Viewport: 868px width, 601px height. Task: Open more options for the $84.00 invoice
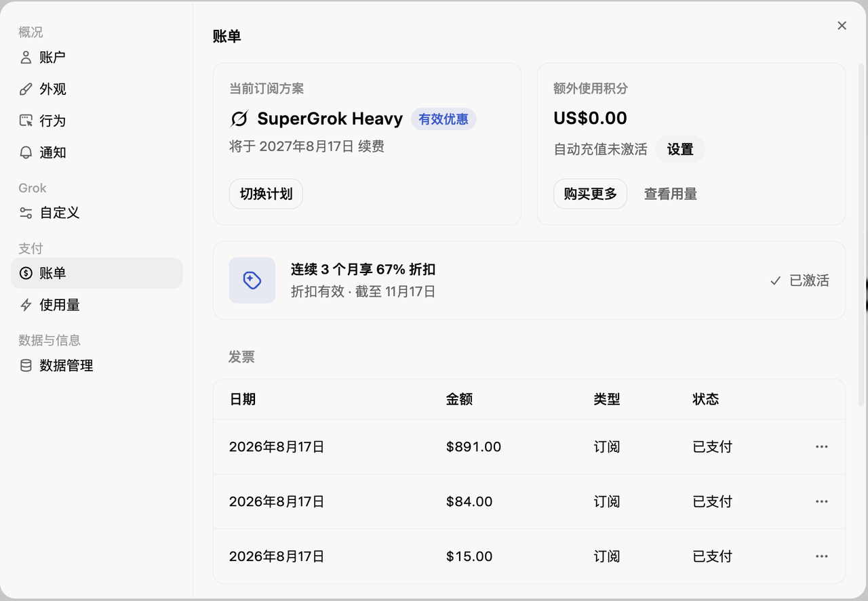point(822,501)
